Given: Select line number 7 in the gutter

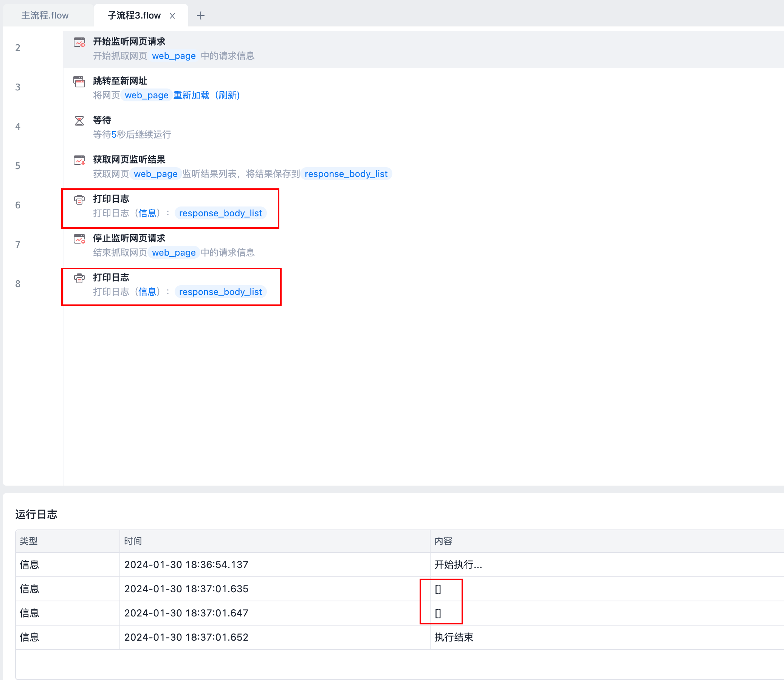Looking at the screenshot, I should [18, 244].
